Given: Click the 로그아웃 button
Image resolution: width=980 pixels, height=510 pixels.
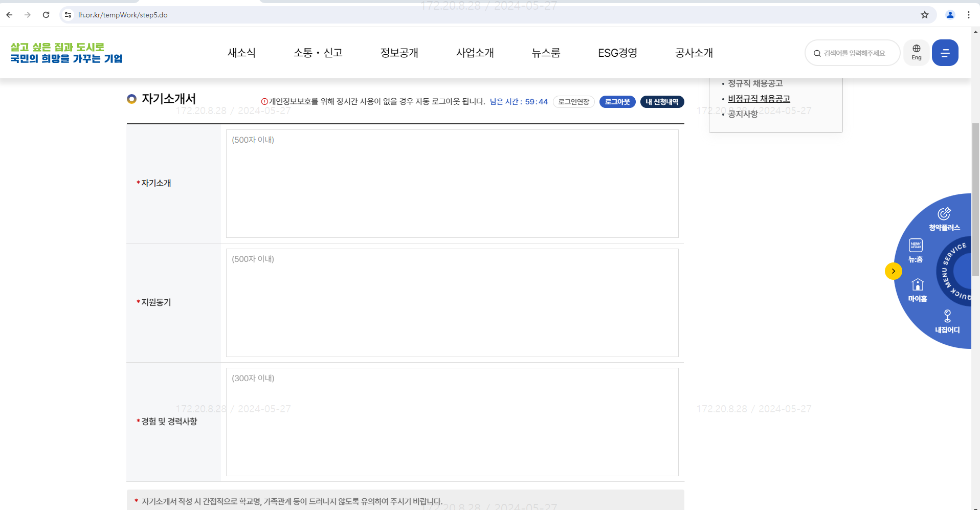Looking at the screenshot, I should click(617, 102).
